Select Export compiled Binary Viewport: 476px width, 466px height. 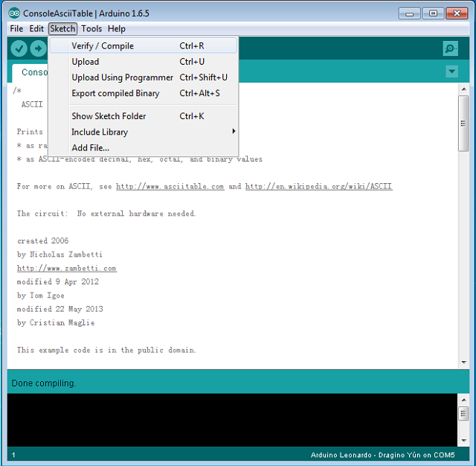click(144, 93)
